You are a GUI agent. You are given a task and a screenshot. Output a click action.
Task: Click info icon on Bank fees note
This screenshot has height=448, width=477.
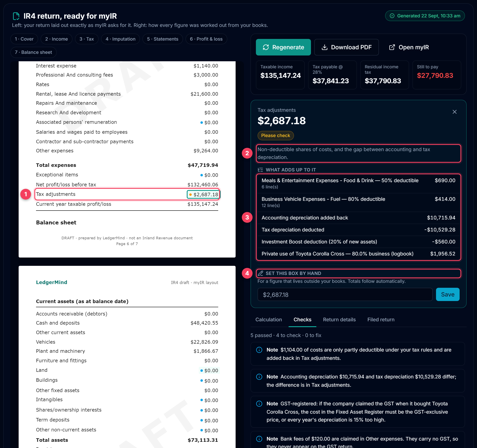[259, 439]
